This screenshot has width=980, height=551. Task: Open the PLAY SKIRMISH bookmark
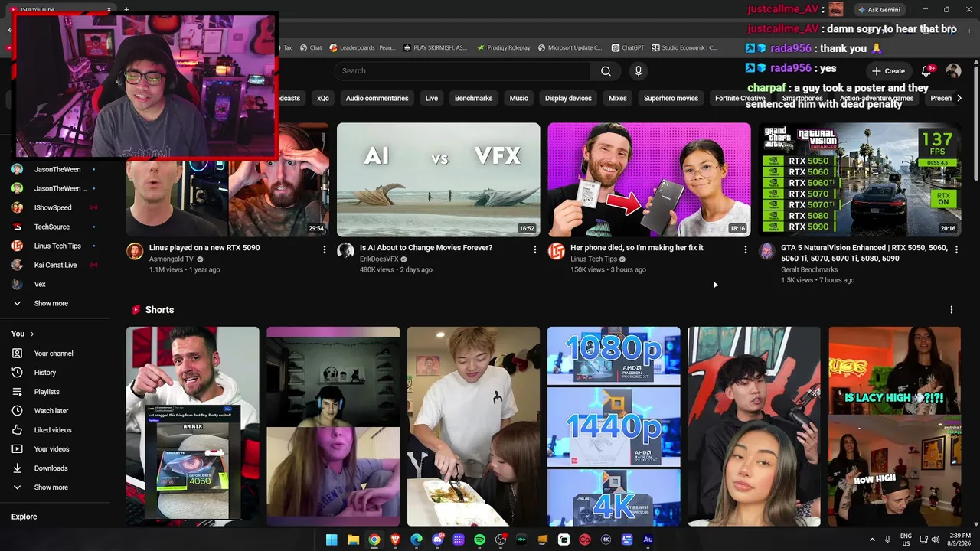tap(435, 47)
